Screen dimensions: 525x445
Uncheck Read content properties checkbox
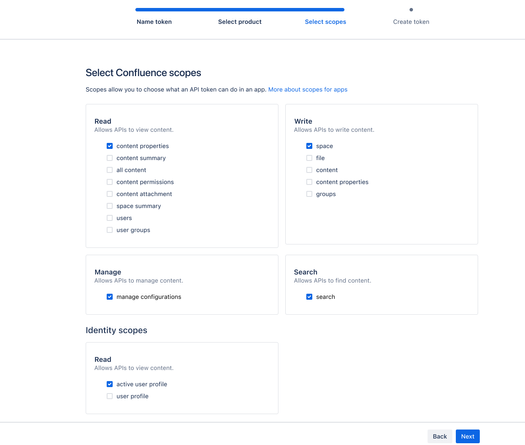click(109, 146)
